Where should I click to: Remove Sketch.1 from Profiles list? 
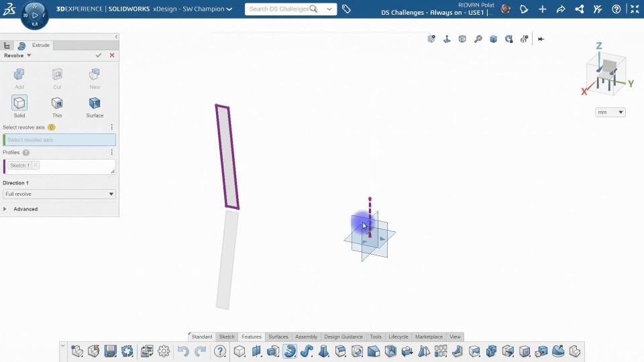[x=36, y=165]
